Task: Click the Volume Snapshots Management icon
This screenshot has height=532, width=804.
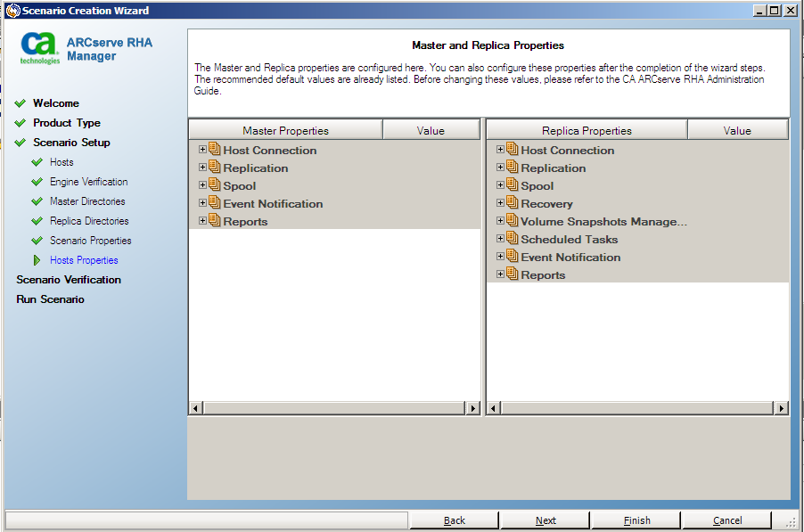Action: 513,221
